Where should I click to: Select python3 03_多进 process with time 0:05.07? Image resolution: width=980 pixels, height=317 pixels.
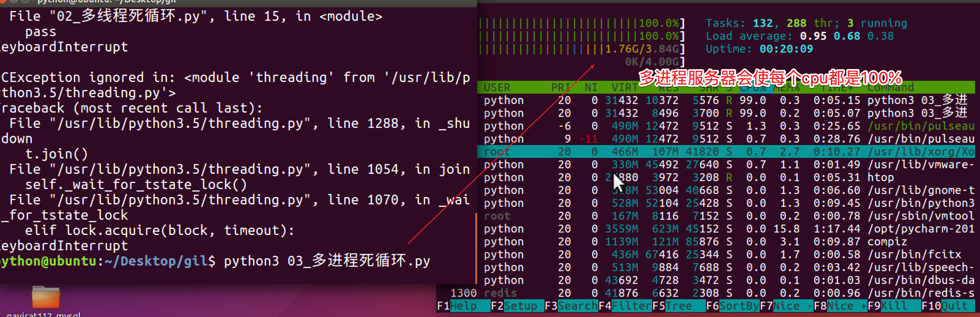(726, 113)
